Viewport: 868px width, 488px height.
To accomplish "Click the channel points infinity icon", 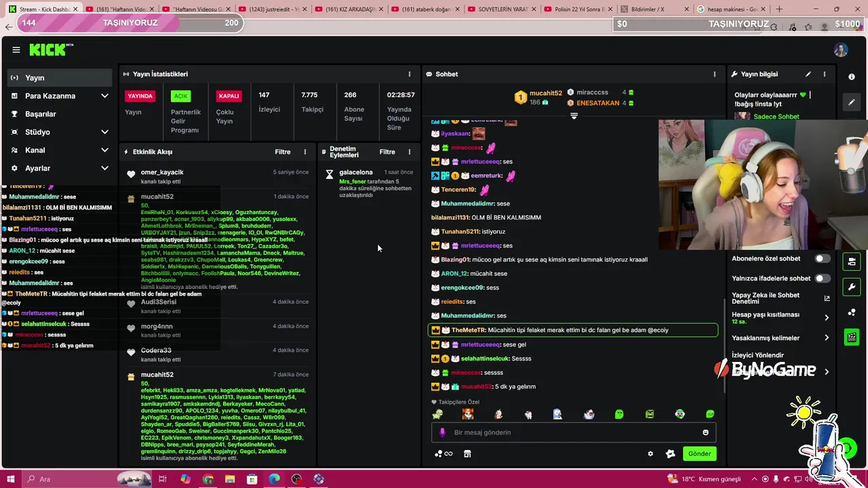I will click(443, 453).
